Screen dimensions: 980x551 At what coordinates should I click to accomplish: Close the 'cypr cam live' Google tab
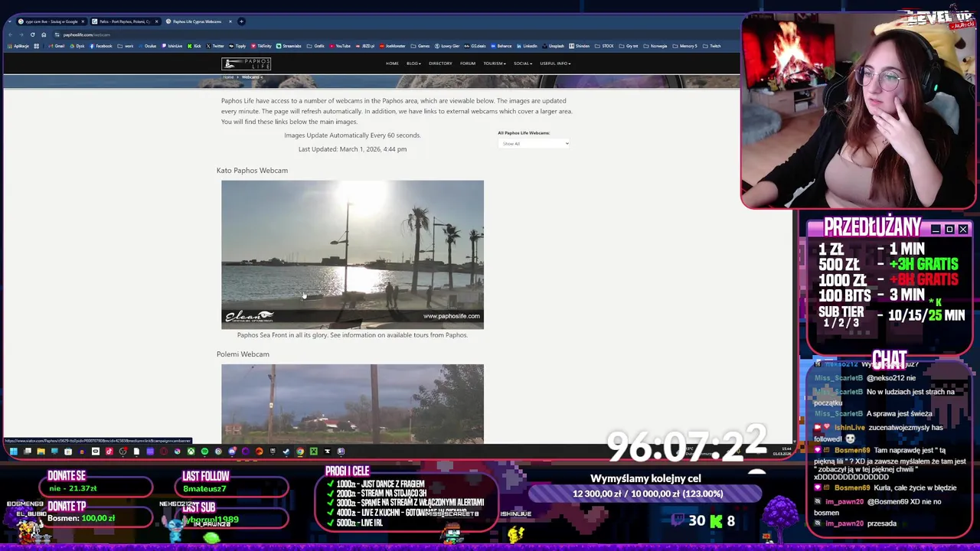point(83,21)
